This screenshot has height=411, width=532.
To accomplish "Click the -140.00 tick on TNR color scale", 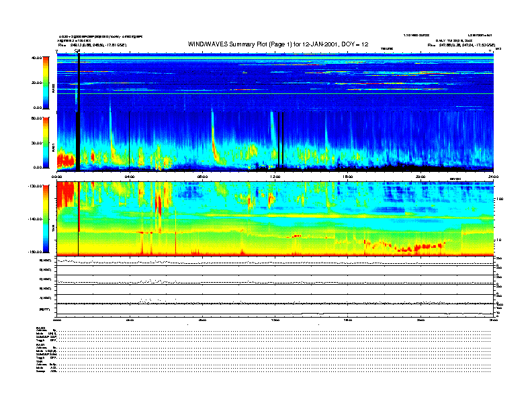I will click(x=35, y=219).
